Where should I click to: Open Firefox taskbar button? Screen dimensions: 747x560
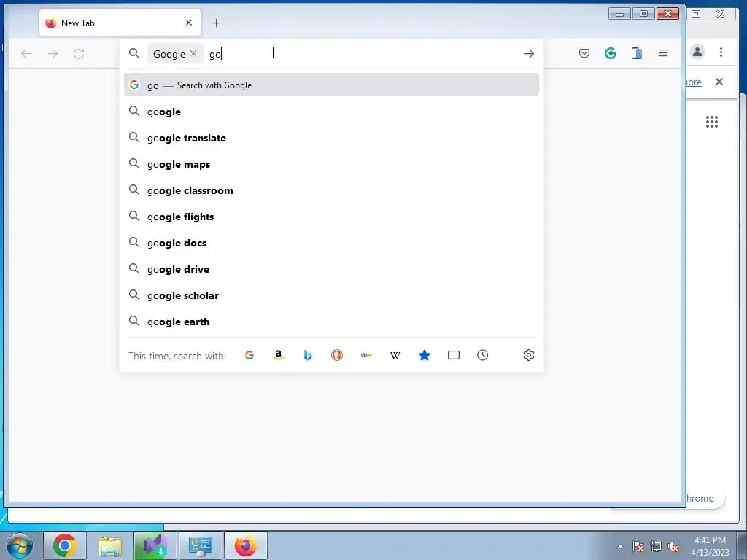246,545
